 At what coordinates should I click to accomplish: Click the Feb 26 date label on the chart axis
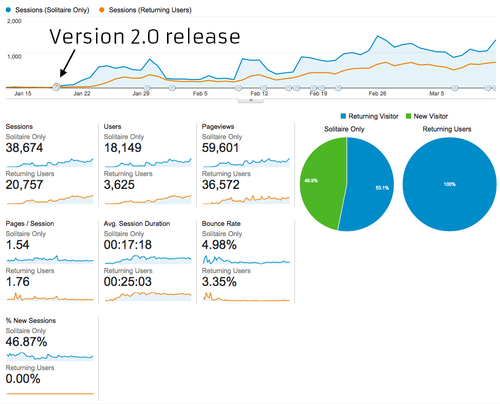click(377, 94)
